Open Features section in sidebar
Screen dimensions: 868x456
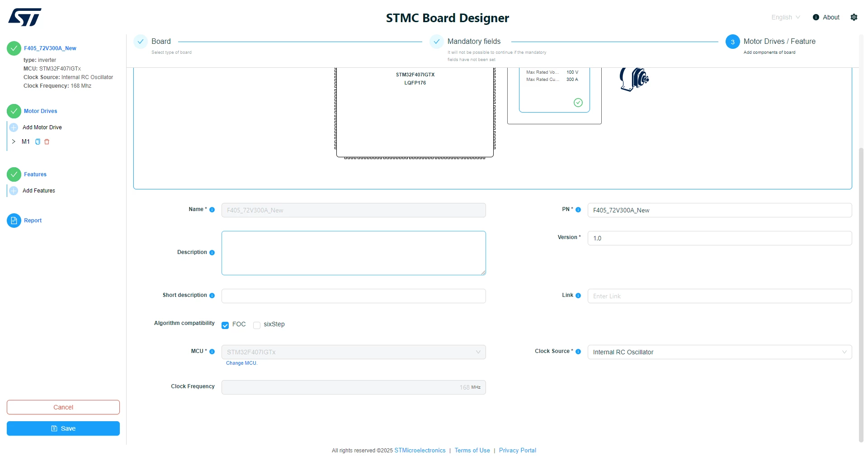(35, 174)
